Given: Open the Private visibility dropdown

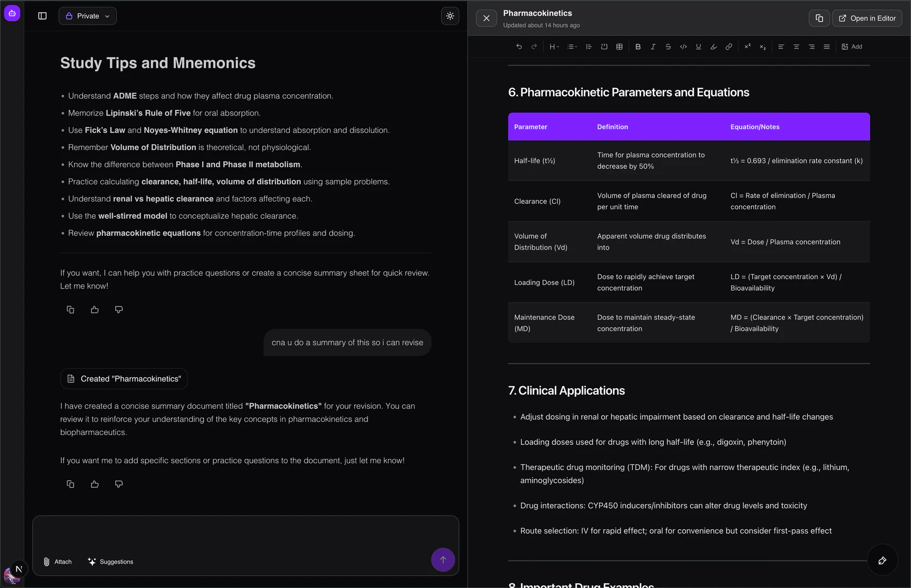Looking at the screenshot, I should (x=87, y=16).
